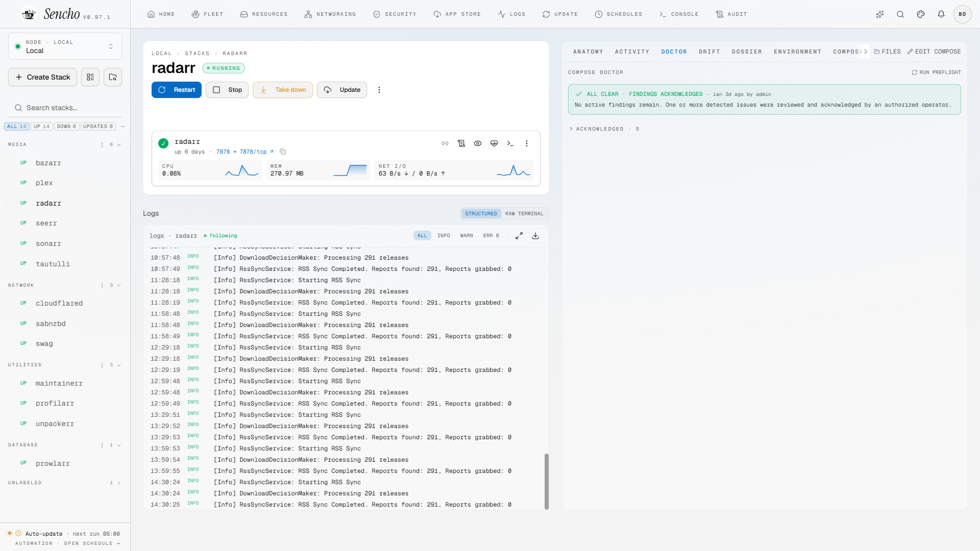Filter logs to WARN level
Screen dimensions: 980x551
coord(467,236)
